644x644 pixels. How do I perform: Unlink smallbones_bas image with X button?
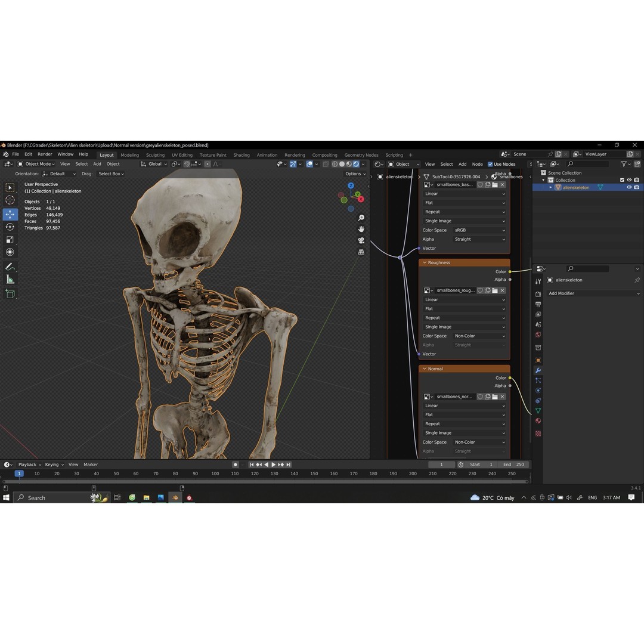pos(502,185)
